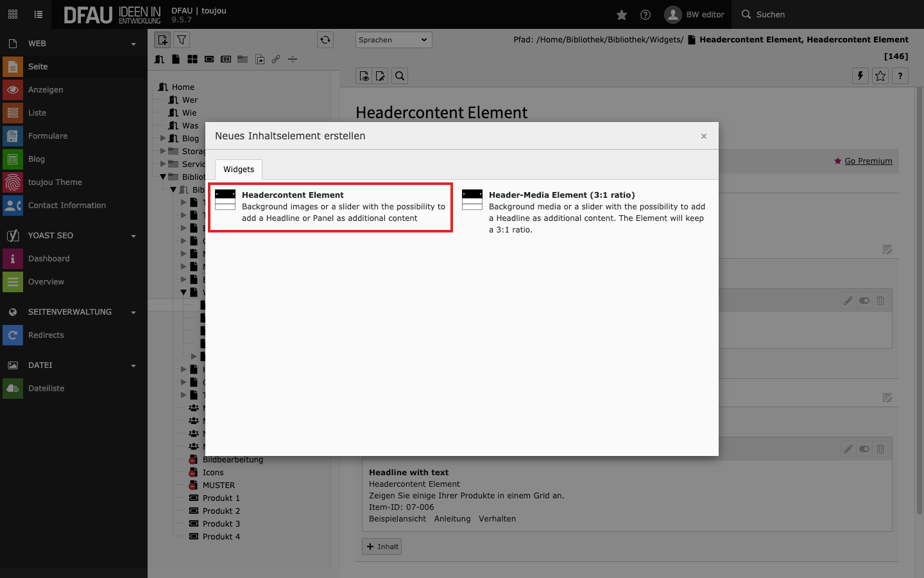Select the Headercontent Element widget
This screenshot has width=924, height=578.
coord(330,207)
